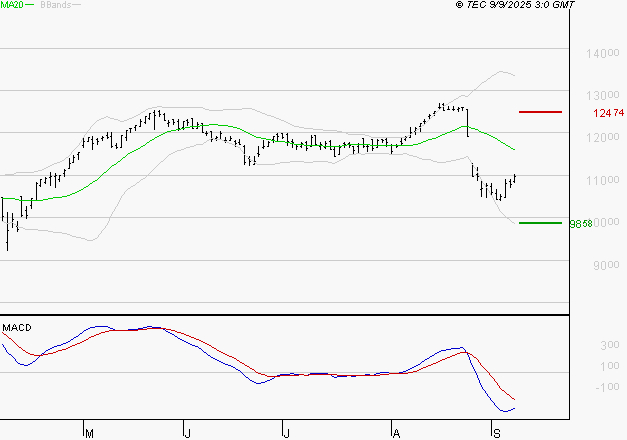Click the BBands legend label

point(56,5)
